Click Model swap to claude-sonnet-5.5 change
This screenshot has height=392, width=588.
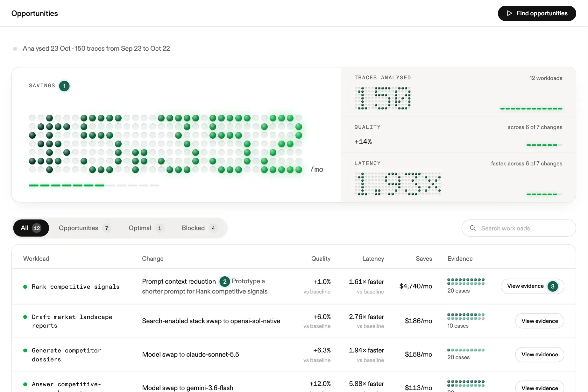tap(190, 354)
